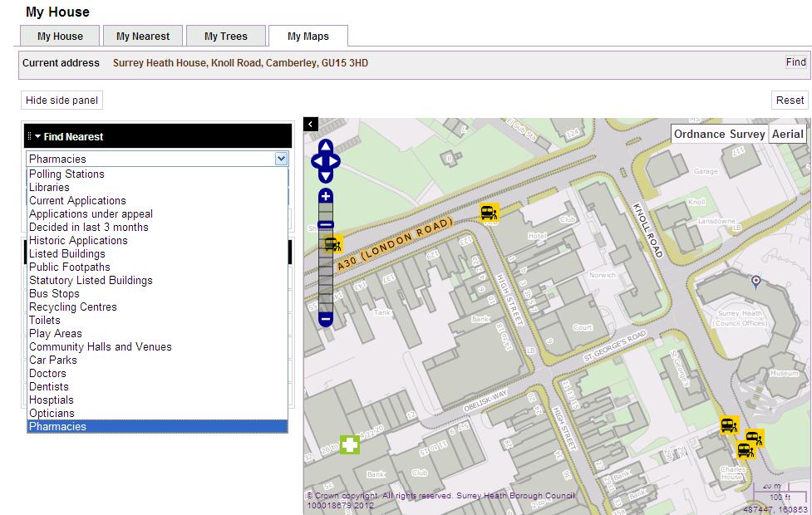Click the My House page heading
Image resolution: width=812 pixels, height=515 pixels.
(57, 12)
